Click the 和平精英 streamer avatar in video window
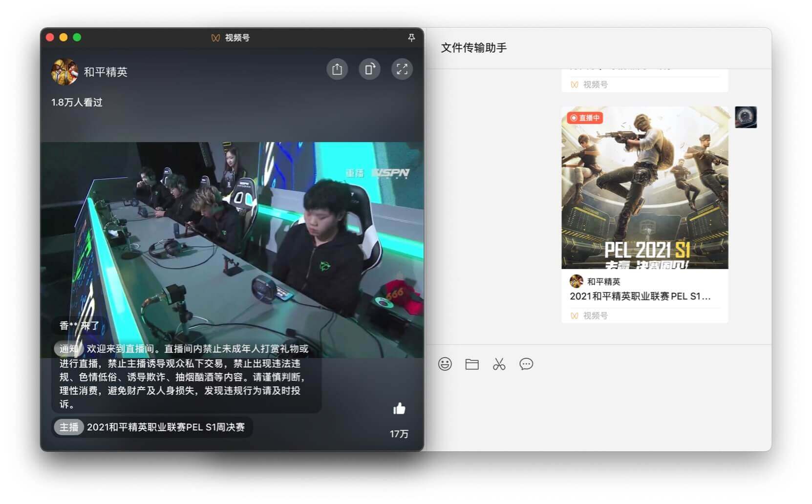 pyautogui.click(x=64, y=72)
